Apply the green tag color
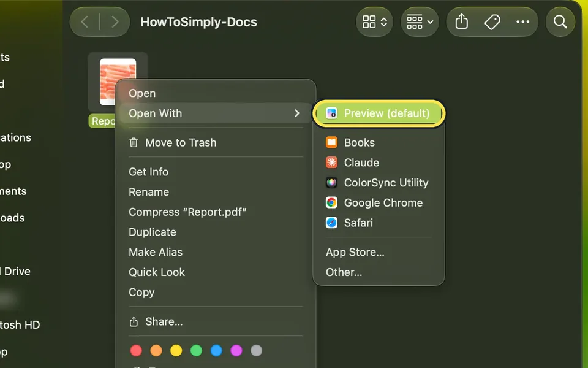588x368 pixels. (x=196, y=351)
